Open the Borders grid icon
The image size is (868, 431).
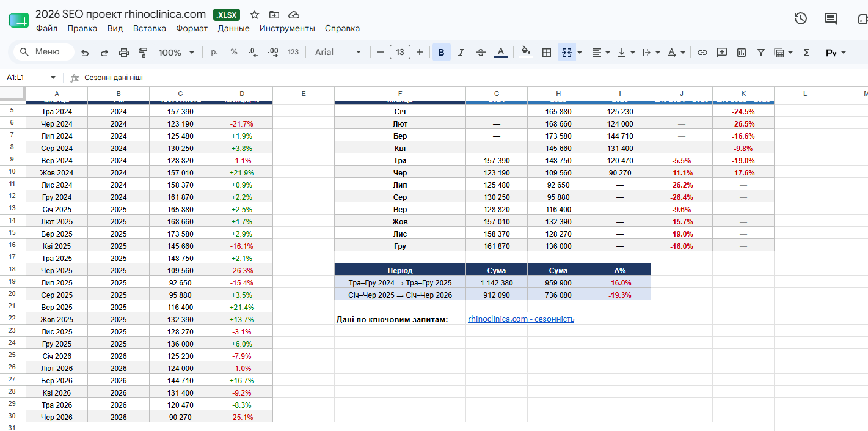tap(547, 53)
